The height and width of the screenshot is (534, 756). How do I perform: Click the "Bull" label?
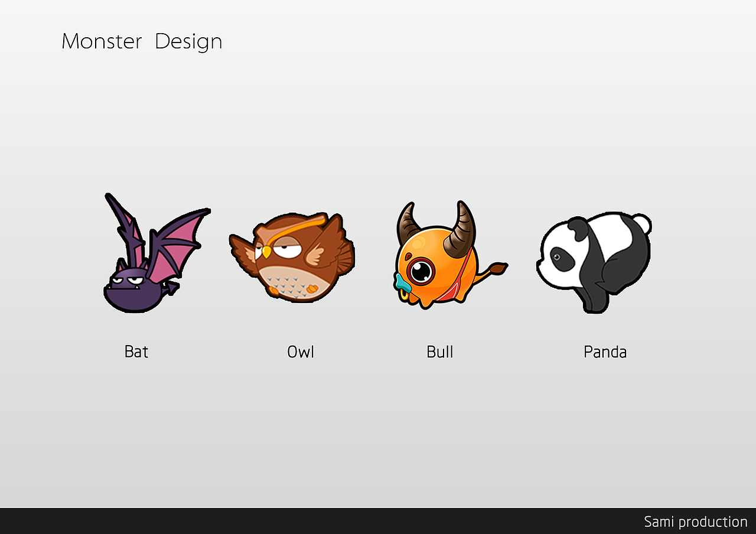pos(440,351)
